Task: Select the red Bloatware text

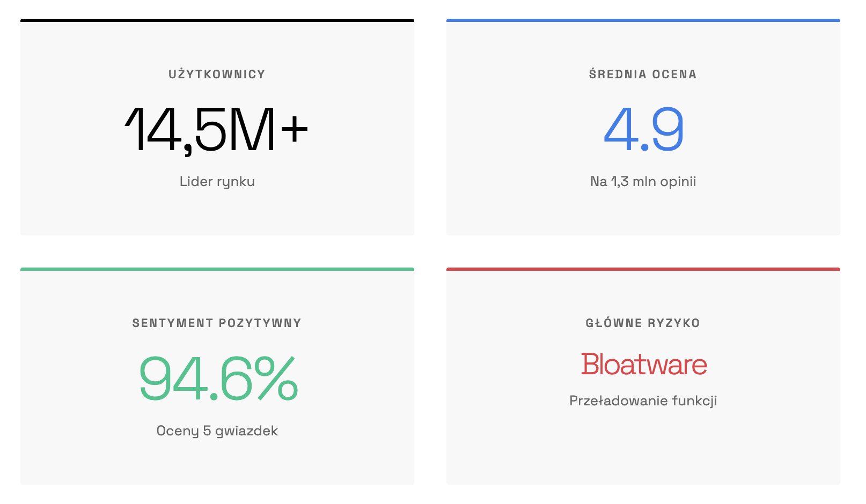Action: click(x=643, y=365)
